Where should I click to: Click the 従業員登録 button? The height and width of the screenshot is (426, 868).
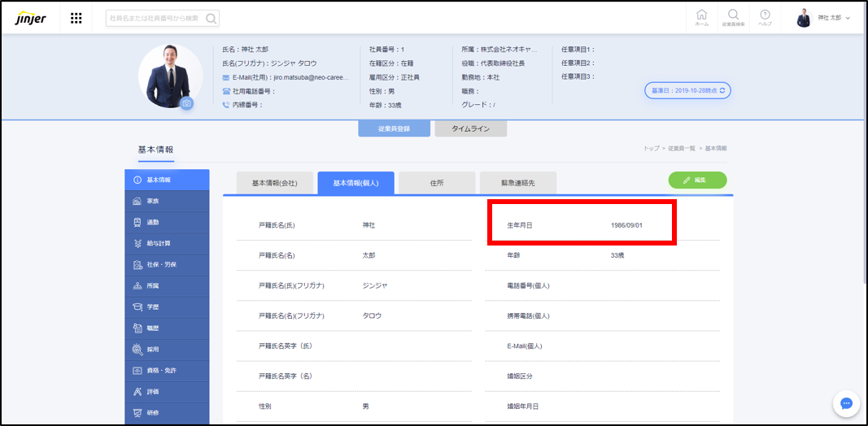[394, 128]
